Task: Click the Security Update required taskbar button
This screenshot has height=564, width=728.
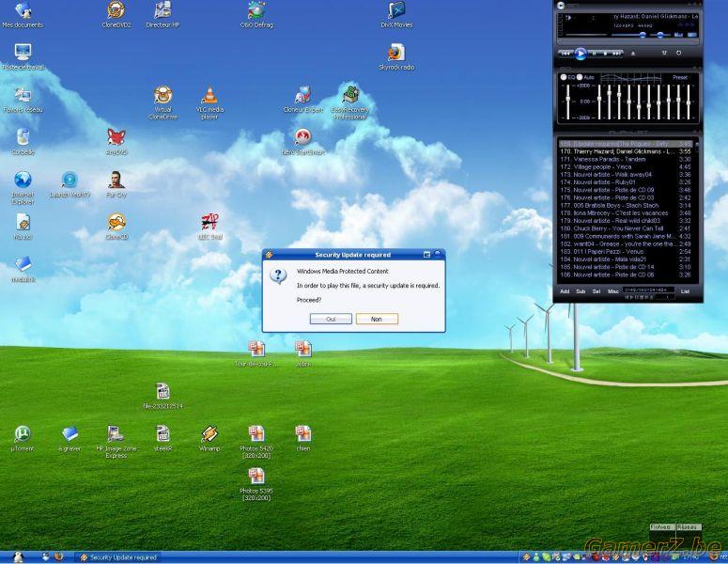Action: [x=119, y=557]
